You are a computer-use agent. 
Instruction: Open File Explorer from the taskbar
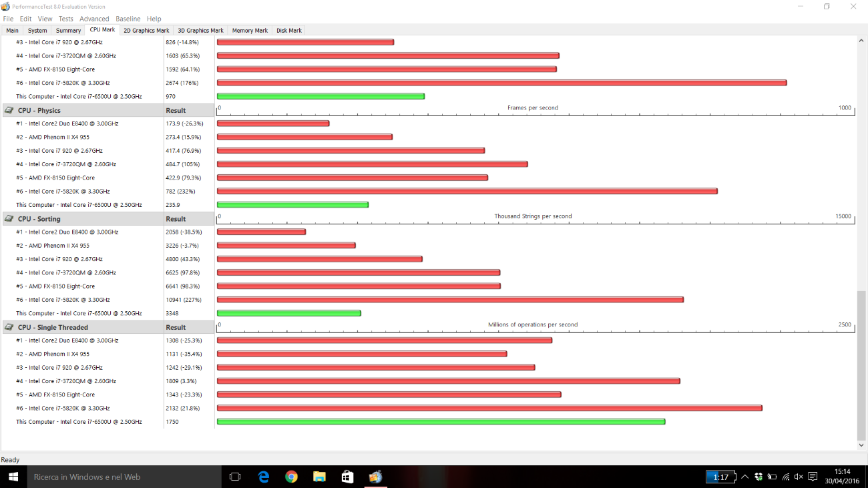click(319, 477)
